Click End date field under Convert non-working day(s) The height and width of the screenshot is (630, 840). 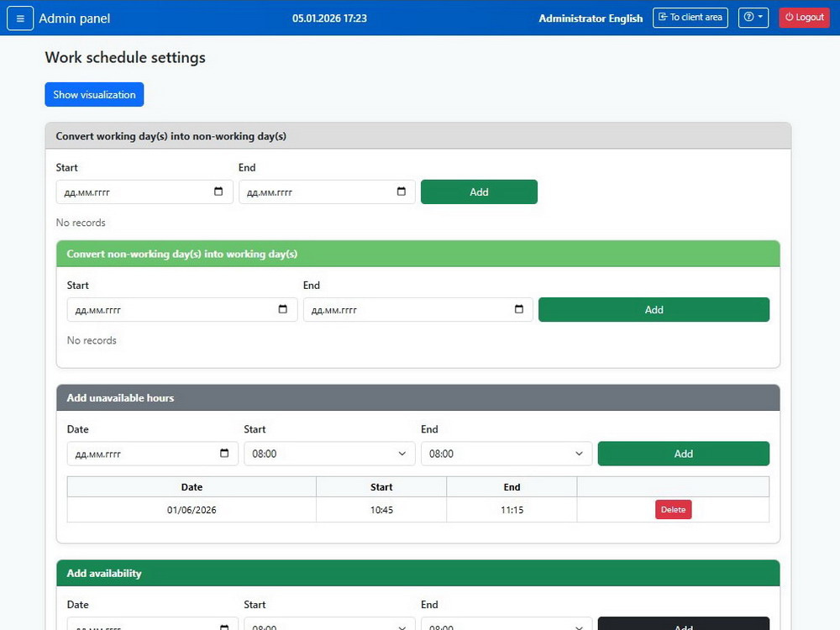(417, 310)
